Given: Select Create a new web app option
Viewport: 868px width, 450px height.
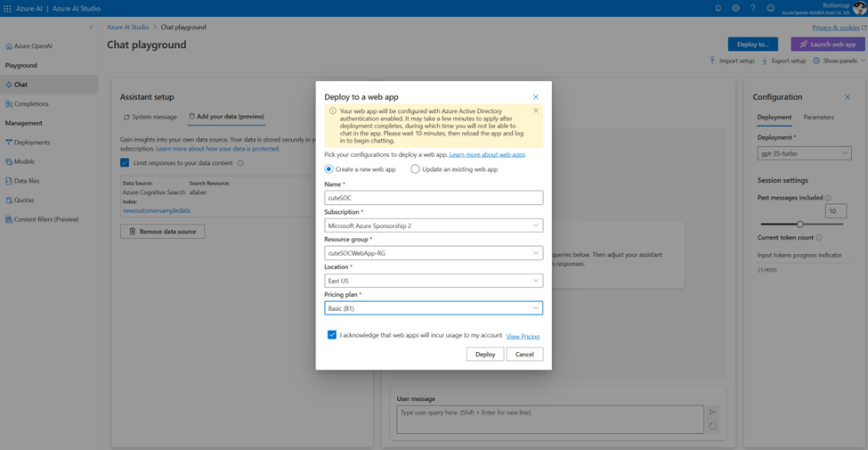Looking at the screenshot, I should click(x=329, y=168).
